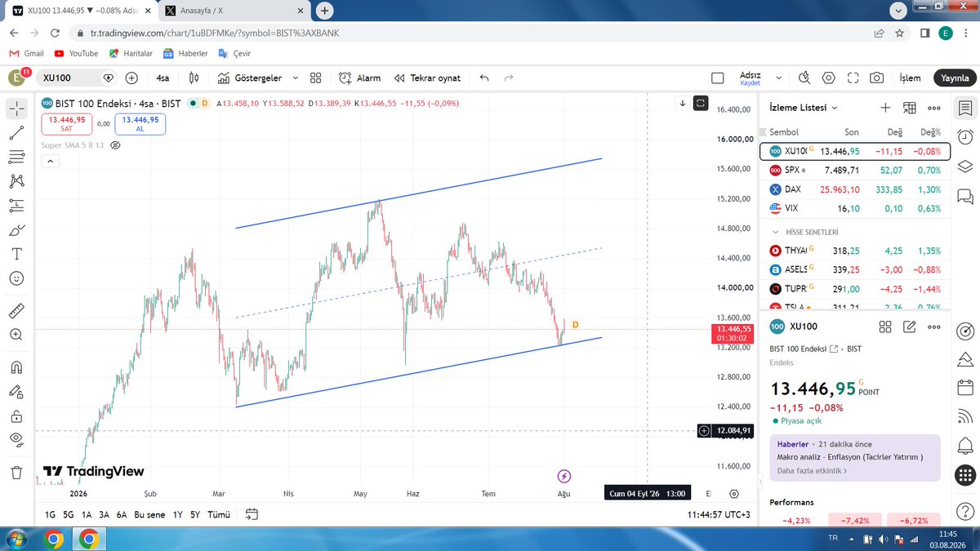Click the Yayınla publish button
The height and width of the screenshot is (551, 980).
[955, 78]
